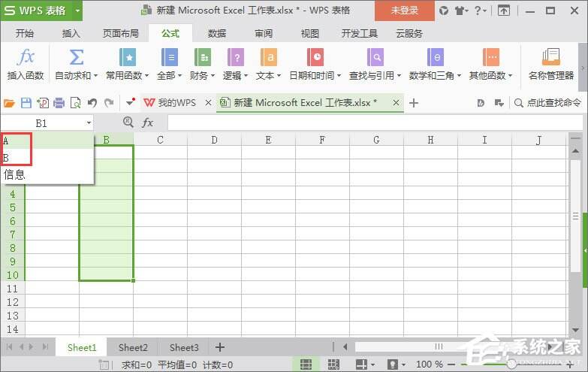Click the 未登录 login button

tap(405, 11)
